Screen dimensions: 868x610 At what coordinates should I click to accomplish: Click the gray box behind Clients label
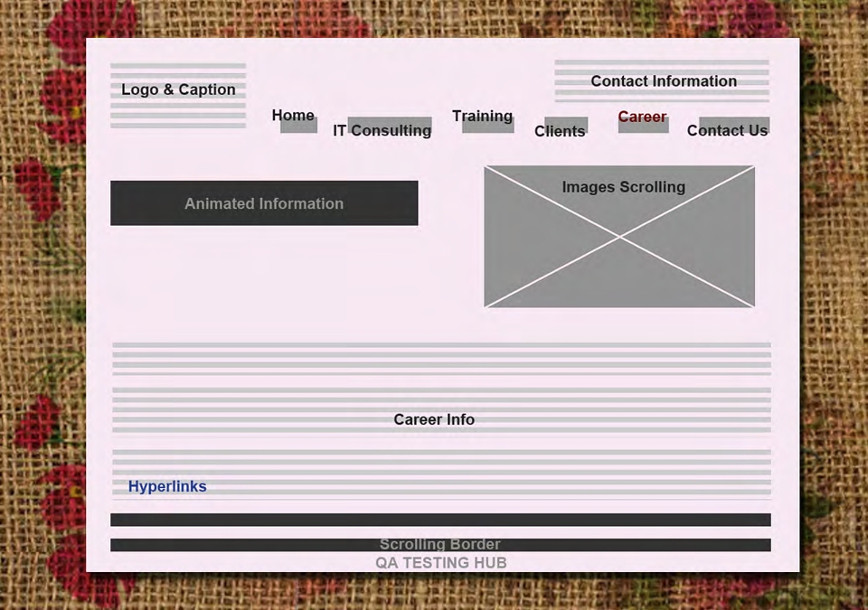coord(566,125)
